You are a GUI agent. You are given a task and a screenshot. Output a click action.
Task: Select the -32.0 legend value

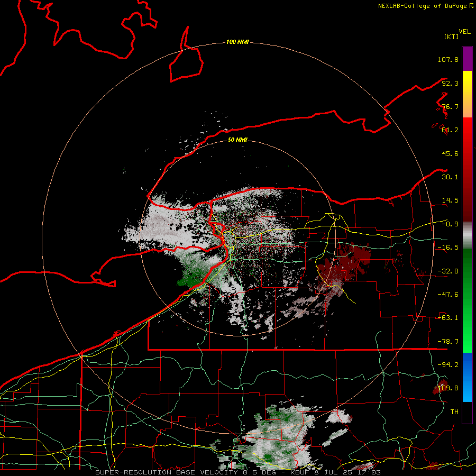[448, 271]
